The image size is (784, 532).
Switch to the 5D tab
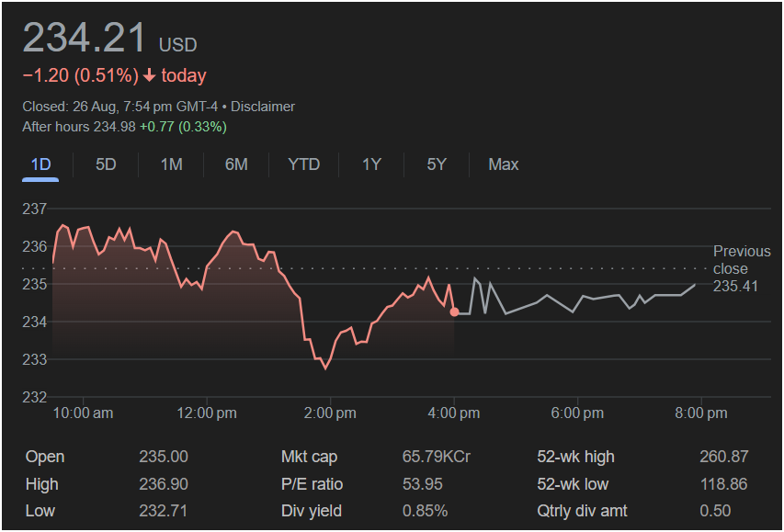click(x=106, y=164)
